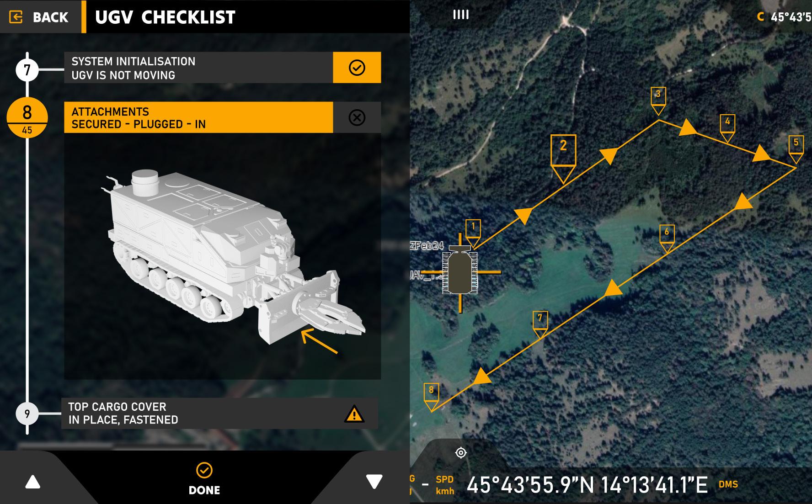Screen dimensions: 812x504
Task: Open the map drag handle at top
Action: [461, 15]
